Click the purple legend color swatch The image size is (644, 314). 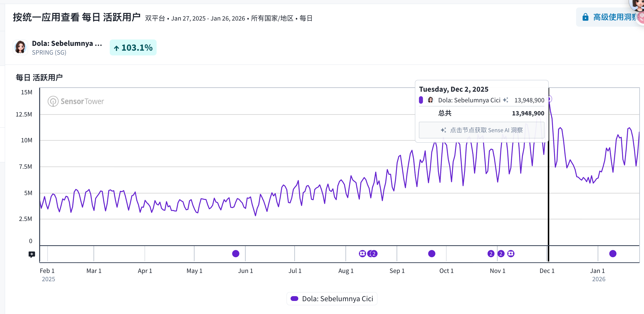pyautogui.click(x=294, y=299)
